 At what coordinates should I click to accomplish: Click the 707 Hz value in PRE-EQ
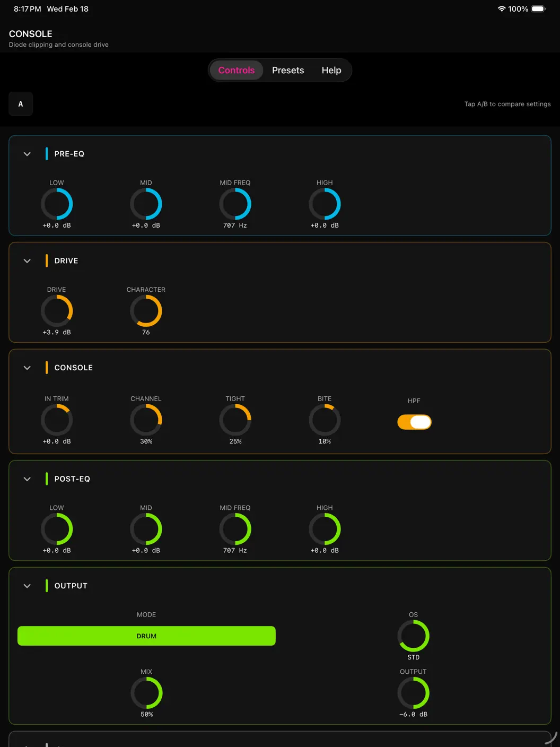(x=235, y=225)
